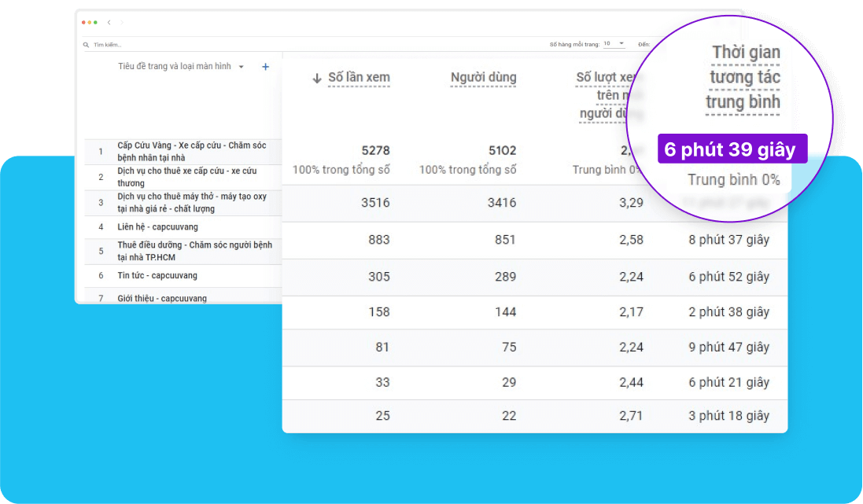Screen dimensions: 863x504
Task: Click the browser back arrow
Action: coord(109,23)
